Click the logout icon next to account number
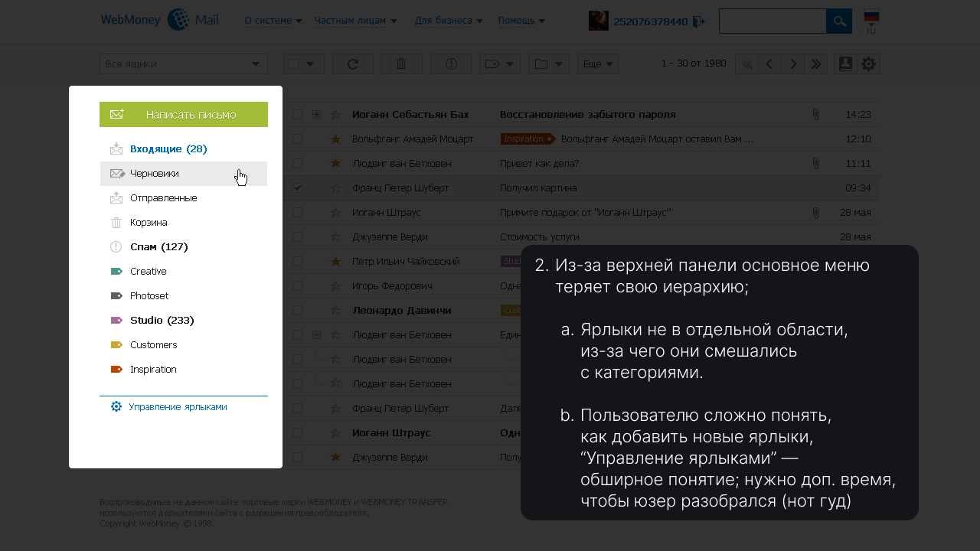This screenshot has width=980, height=551. click(x=698, y=21)
